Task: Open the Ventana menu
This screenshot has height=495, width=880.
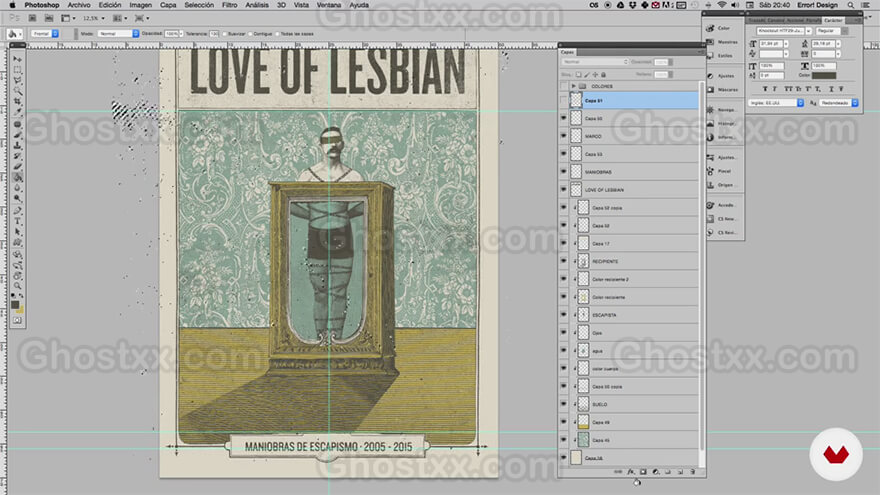Action: click(328, 5)
